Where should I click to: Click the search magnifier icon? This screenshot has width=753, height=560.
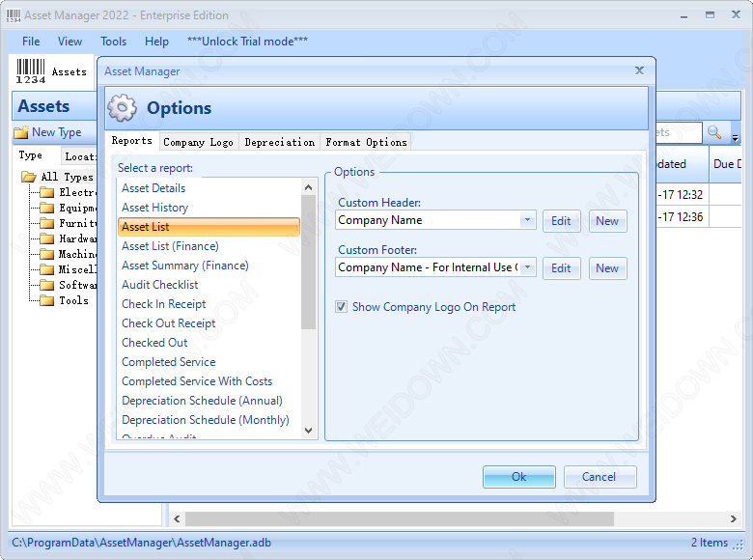tap(714, 132)
